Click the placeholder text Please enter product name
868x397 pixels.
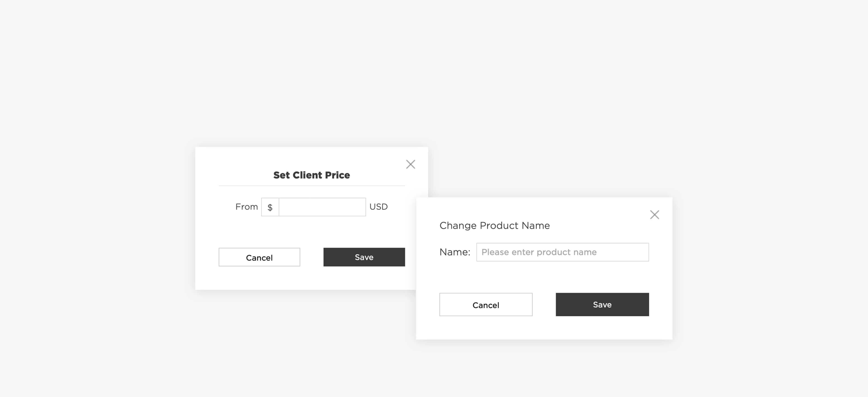coord(539,252)
